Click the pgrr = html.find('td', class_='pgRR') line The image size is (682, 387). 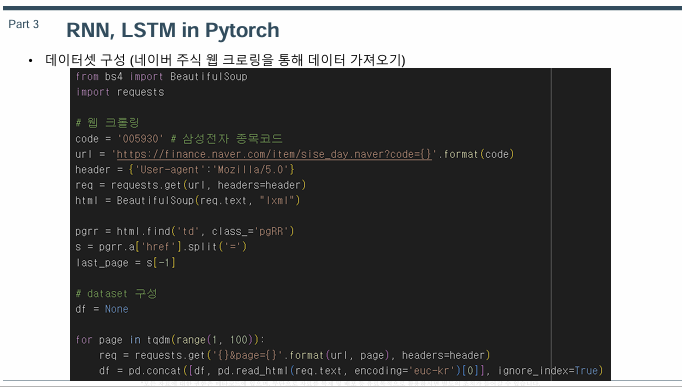click(x=185, y=231)
